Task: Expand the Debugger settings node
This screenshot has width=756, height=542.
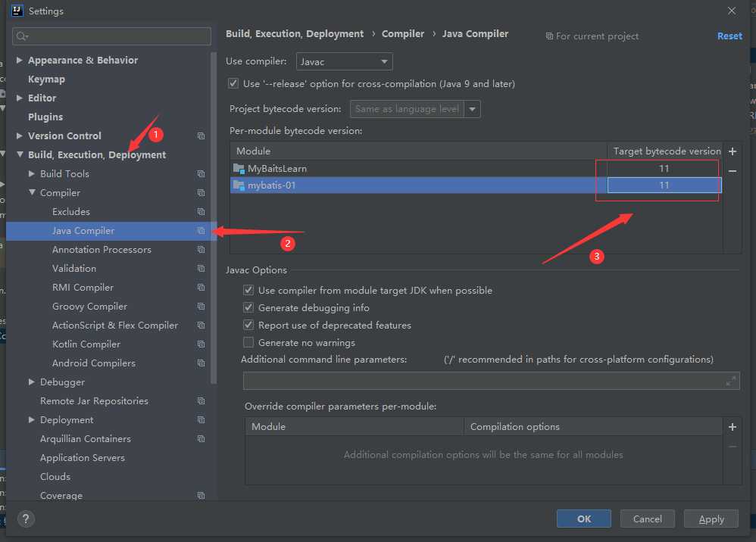Action: tap(32, 382)
